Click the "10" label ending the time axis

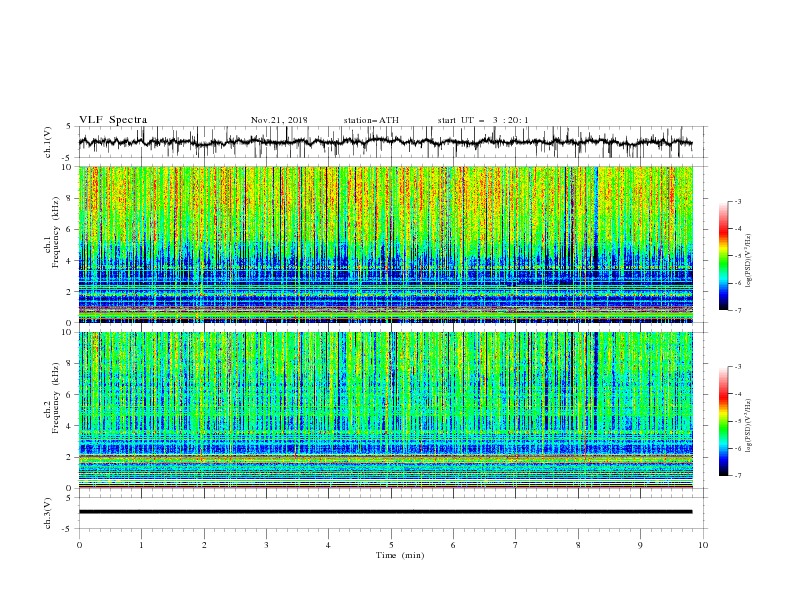703,545
